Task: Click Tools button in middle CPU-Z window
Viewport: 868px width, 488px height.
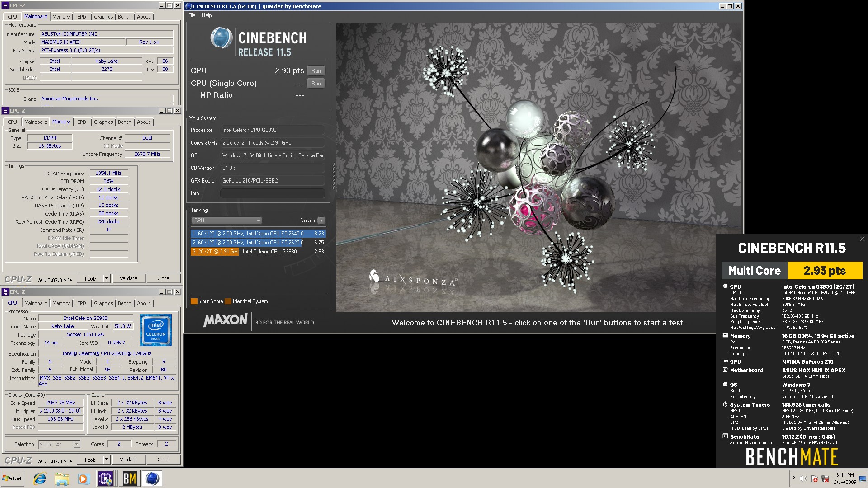Action: click(x=90, y=279)
